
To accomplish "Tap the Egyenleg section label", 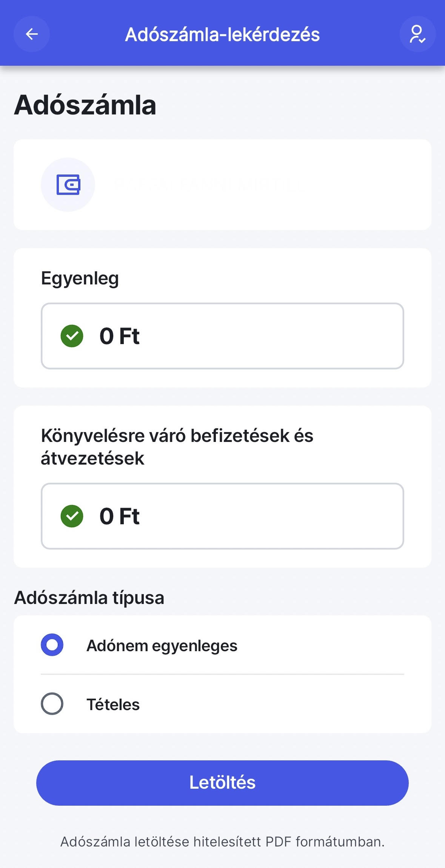I will [x=80, y=279].
